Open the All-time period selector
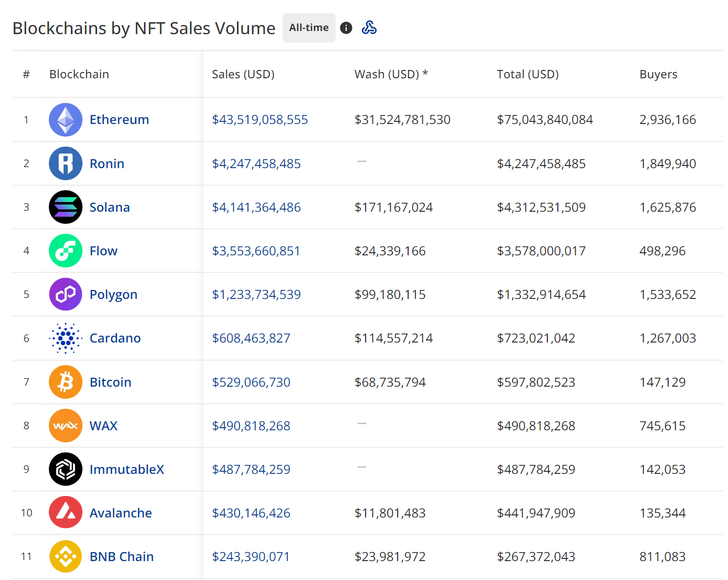Image resolution: width=728 pixels, height=580 pixels. point(309,28)
